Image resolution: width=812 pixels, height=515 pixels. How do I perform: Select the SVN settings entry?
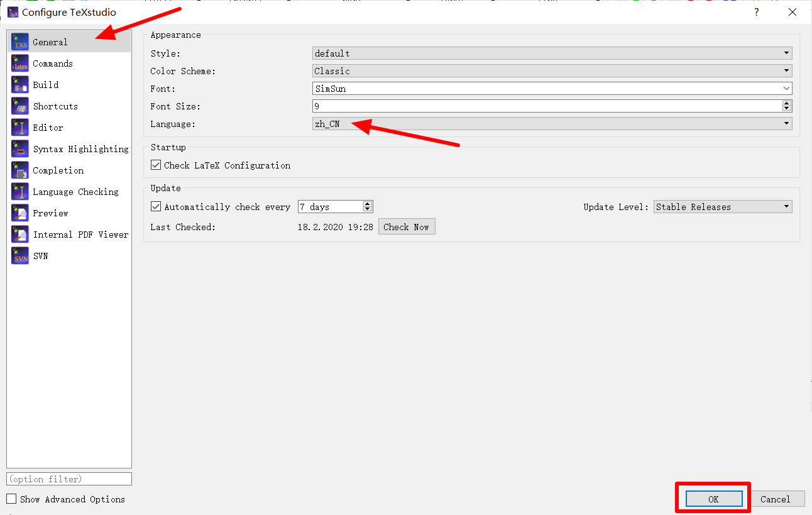[69, 256]
